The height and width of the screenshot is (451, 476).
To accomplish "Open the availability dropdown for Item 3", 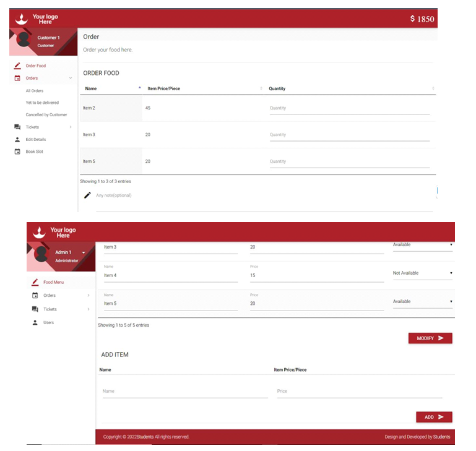I will [423, 245].
